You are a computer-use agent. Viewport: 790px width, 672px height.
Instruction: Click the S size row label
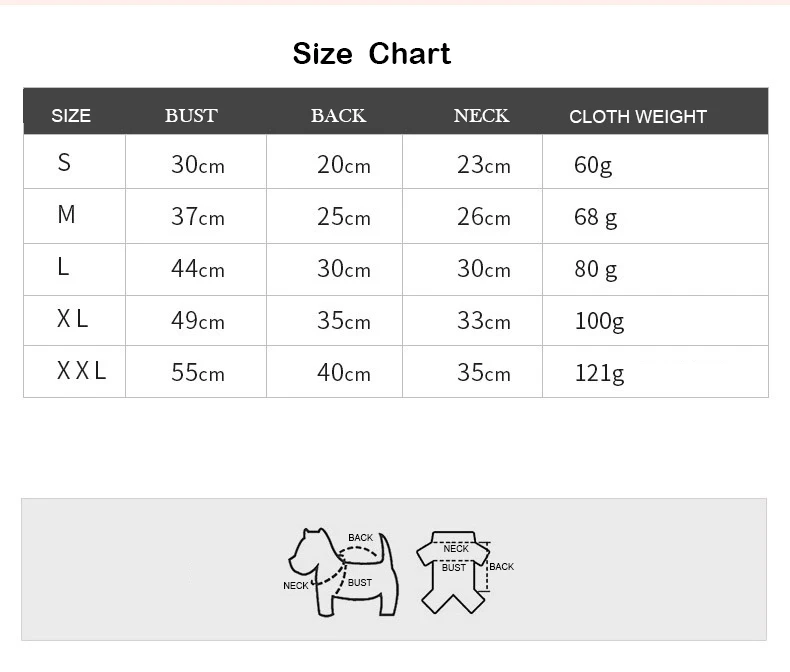[65, 163]
